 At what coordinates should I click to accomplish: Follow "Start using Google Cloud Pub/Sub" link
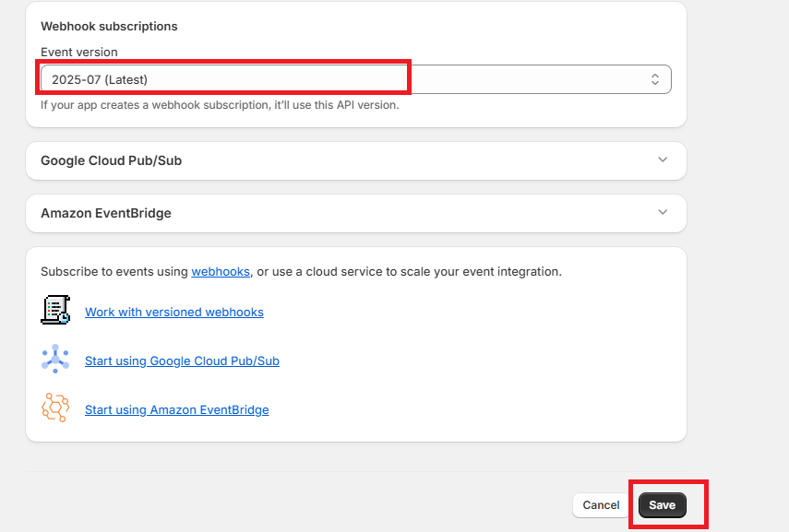click(182, 361)
